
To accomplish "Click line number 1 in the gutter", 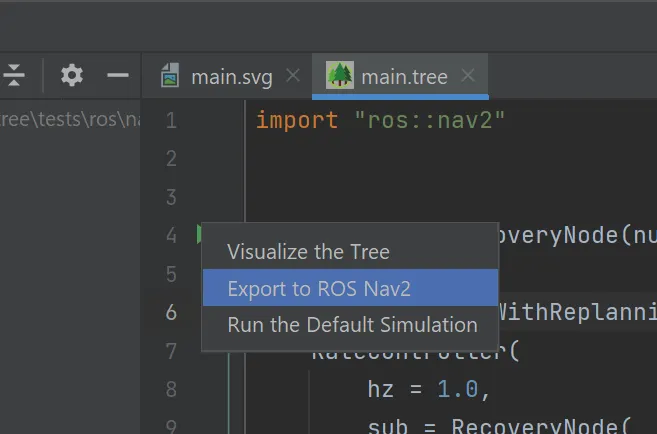I will click(171, 120).
